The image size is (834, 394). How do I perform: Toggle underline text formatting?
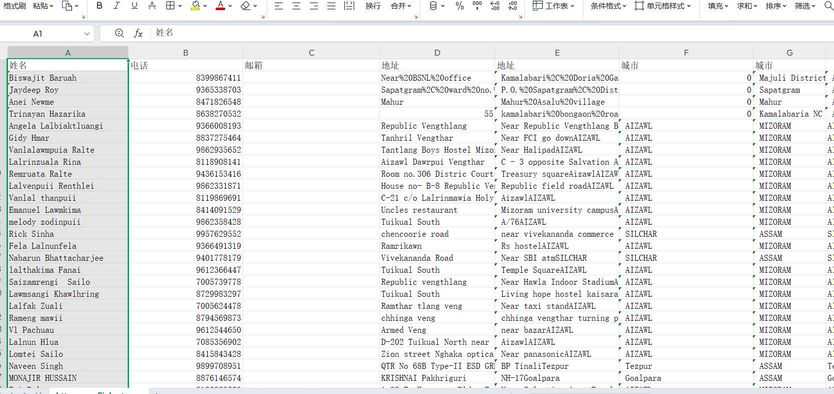134,6
